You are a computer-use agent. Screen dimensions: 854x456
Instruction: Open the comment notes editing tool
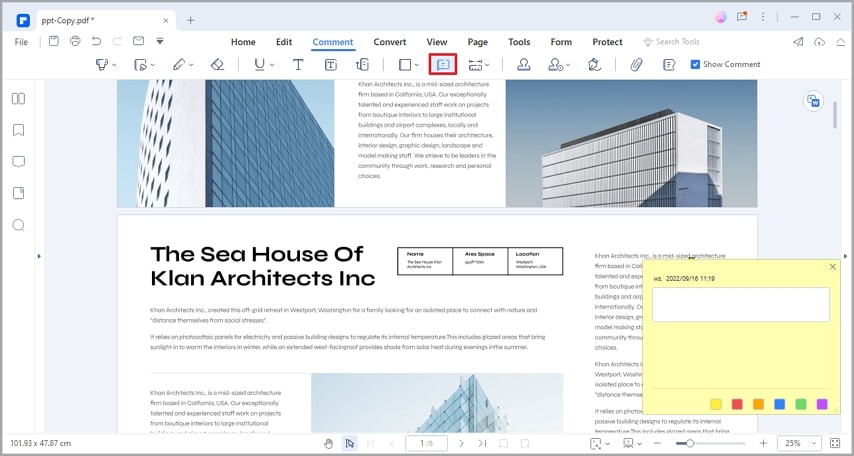669,65
